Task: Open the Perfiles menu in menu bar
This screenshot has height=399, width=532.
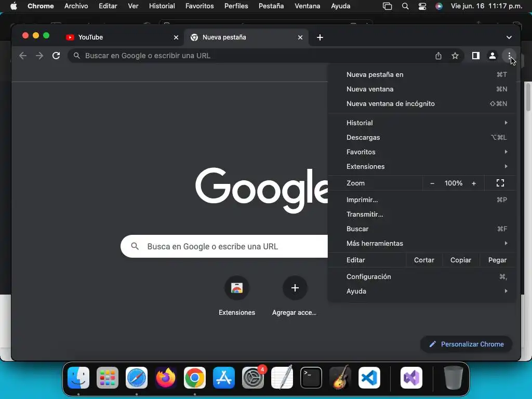Action: click(236, 6)
